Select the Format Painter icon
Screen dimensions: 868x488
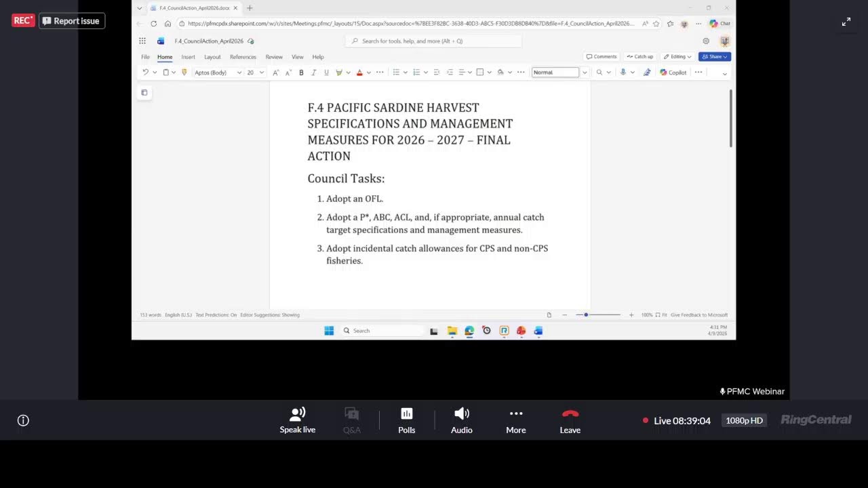(x=184, y=73)
